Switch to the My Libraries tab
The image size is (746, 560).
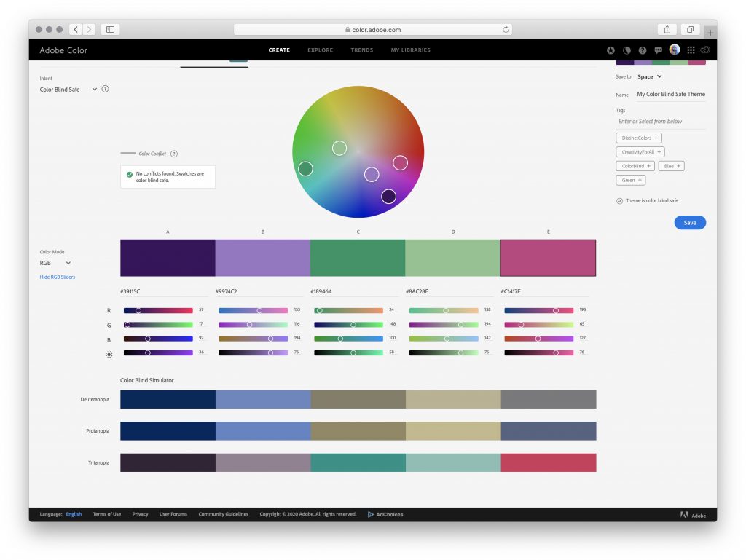tap(411, 50)
